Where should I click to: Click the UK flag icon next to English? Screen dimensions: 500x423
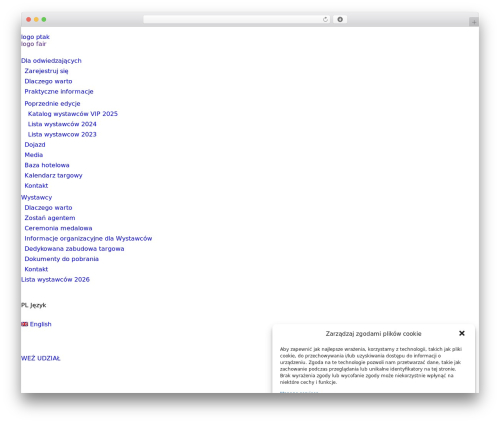pyautogui.click(x=24, y=324)
